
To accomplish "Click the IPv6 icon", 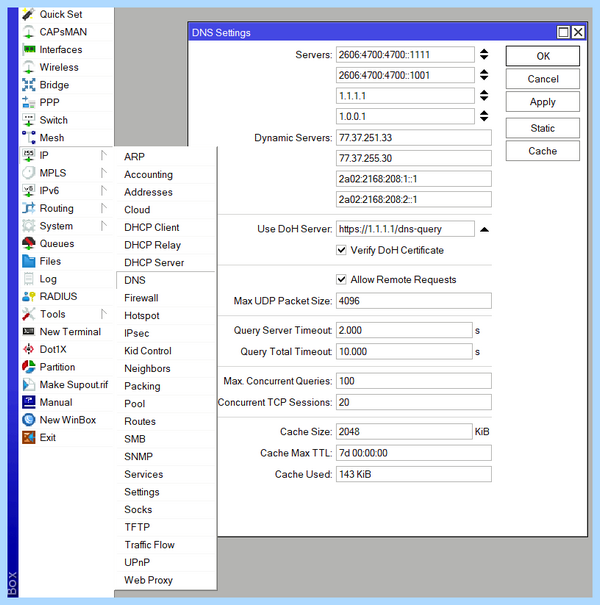I will click(x=28, y=191).
